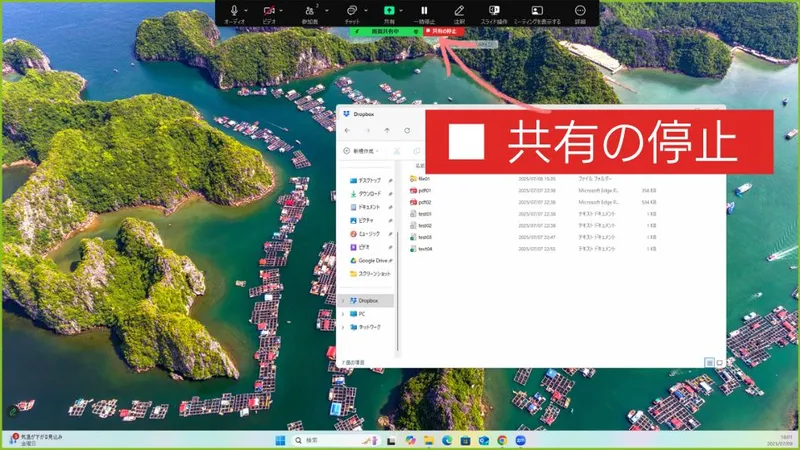Select the pdf01 file
800x450 pixels.
424,189
